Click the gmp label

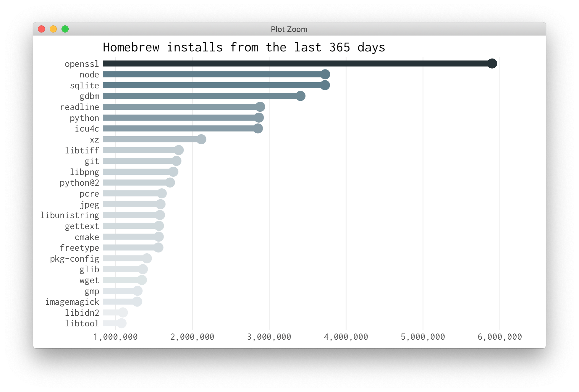(92, 291)
